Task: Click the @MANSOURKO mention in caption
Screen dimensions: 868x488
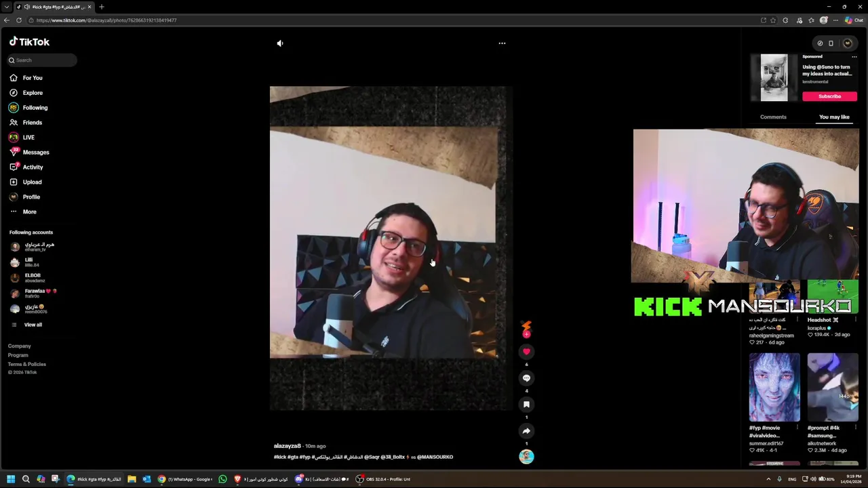Action: (435, 457)
